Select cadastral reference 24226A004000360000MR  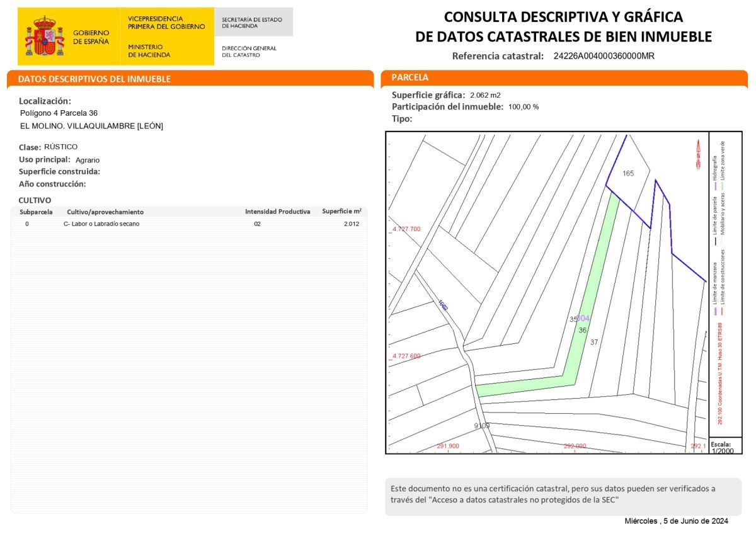(x=604, y=56)
